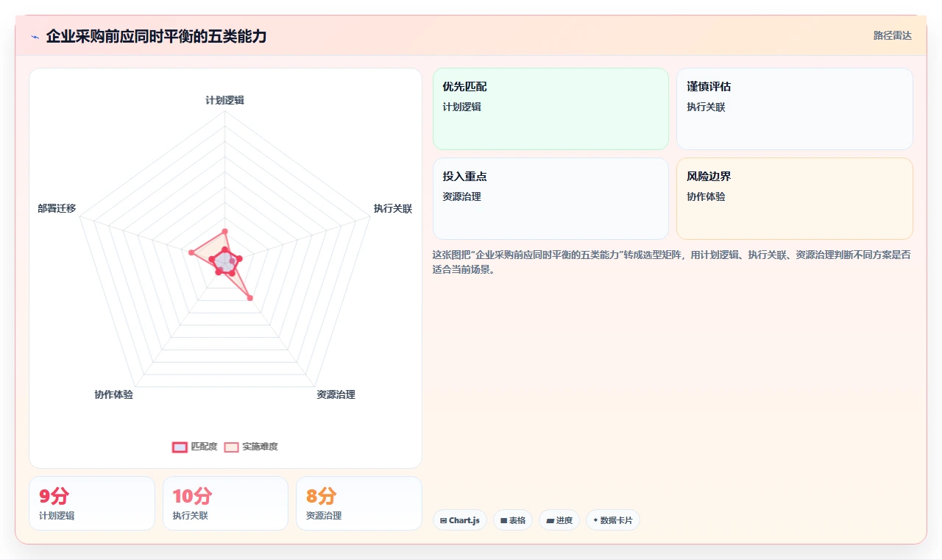Screen dimensions: 942x560
Task: Click the Chart.js tag chip
Action: 460,520
